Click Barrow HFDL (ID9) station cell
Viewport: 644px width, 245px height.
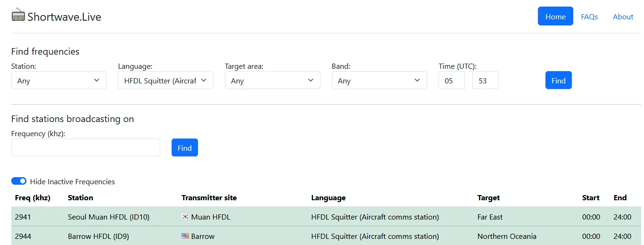pos(99,237)
